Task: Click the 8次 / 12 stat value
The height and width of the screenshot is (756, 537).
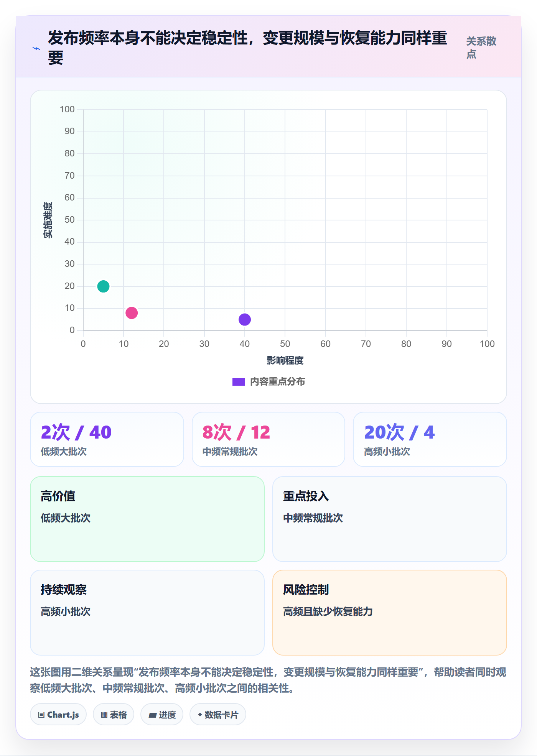Action: [x=236, y=432]
